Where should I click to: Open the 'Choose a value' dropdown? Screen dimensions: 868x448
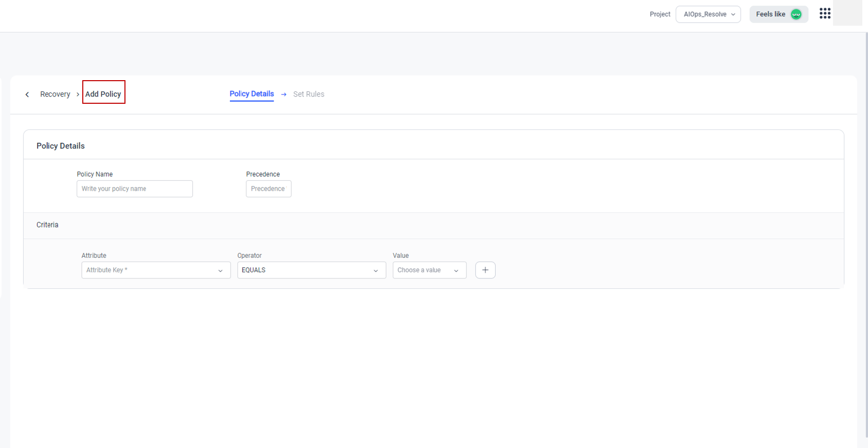pyautogui.click(x=429, y=270)
